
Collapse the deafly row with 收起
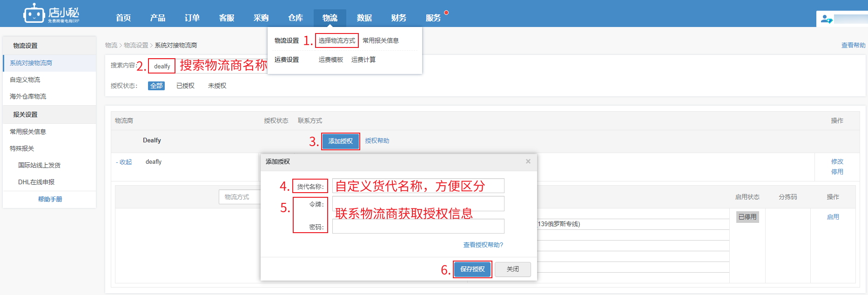click(x=124, y=162)
